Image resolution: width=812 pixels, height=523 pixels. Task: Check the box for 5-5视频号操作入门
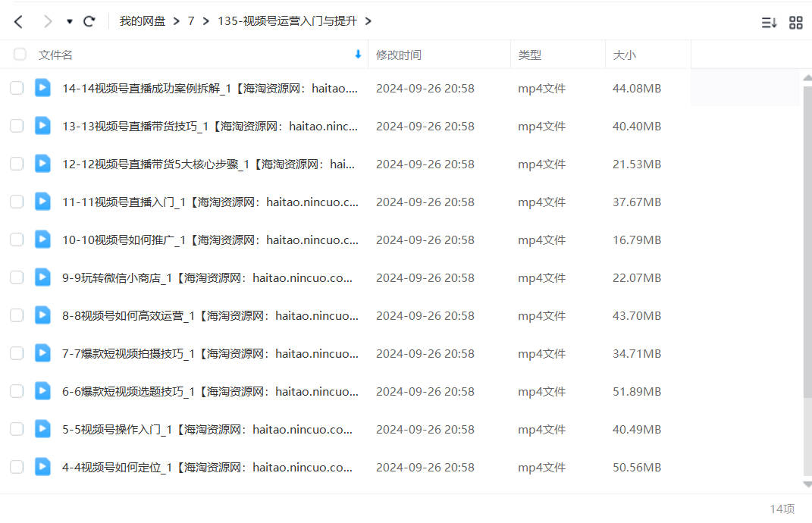coord(17,429)
